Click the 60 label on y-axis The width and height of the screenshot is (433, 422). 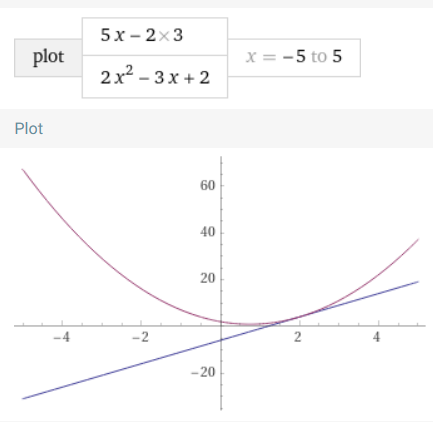pos(208,185)
